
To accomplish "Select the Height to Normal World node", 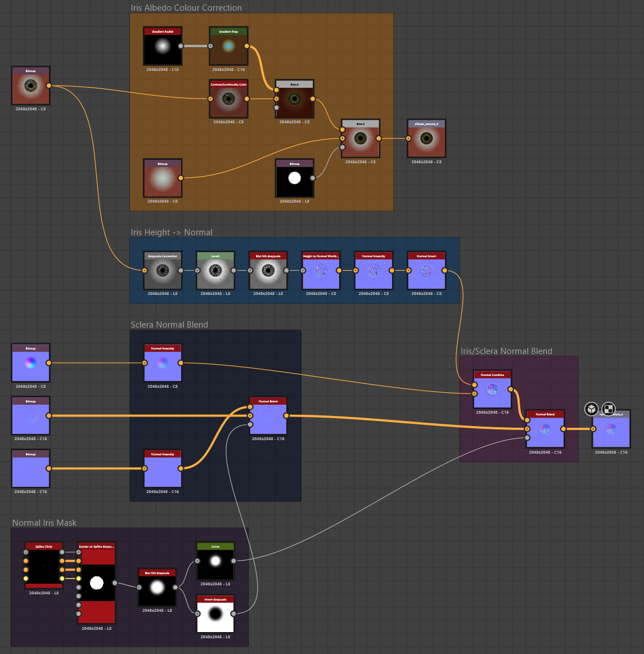I will pos(321,271).
